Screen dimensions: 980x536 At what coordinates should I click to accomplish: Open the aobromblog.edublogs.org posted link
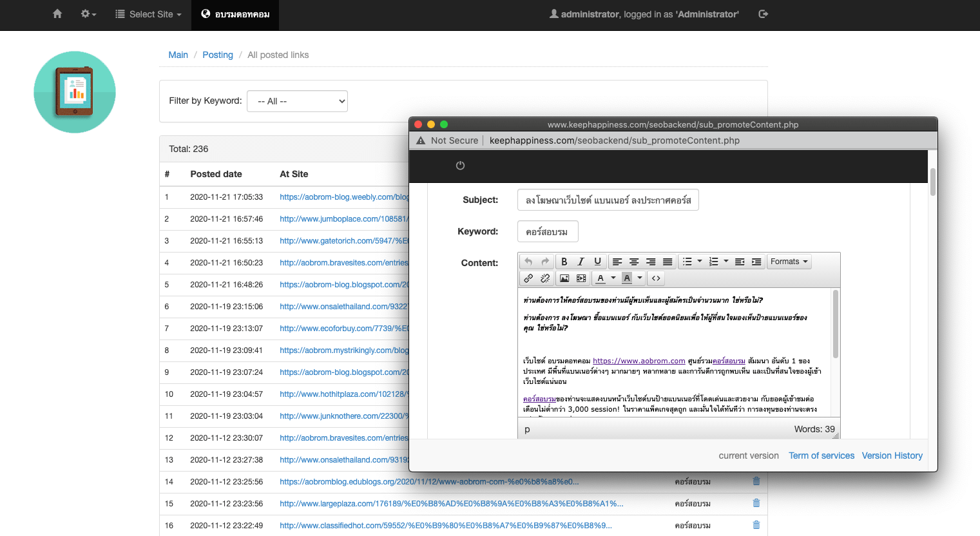pos(429,481)
